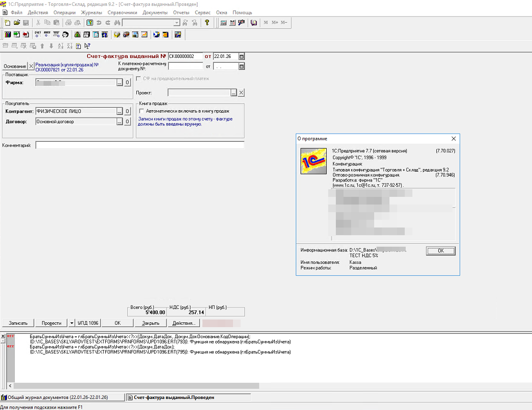Click the printer Print icon

[x=68, y=23]
